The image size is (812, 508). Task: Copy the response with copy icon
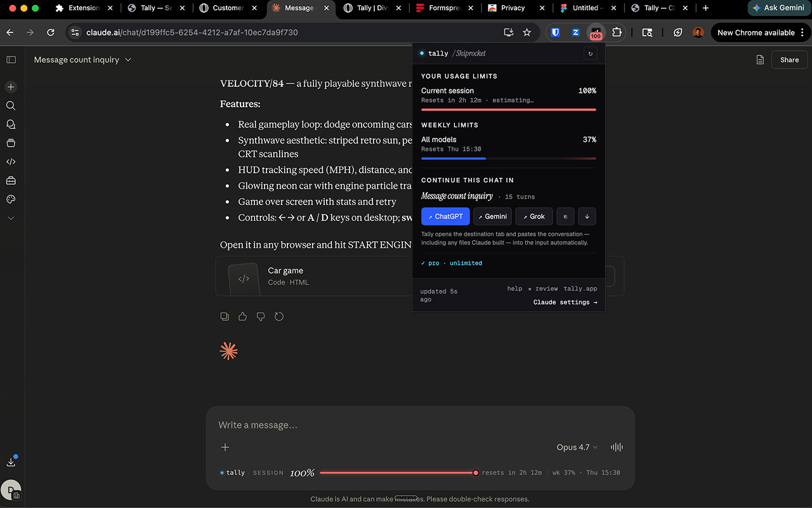[225, 316]
